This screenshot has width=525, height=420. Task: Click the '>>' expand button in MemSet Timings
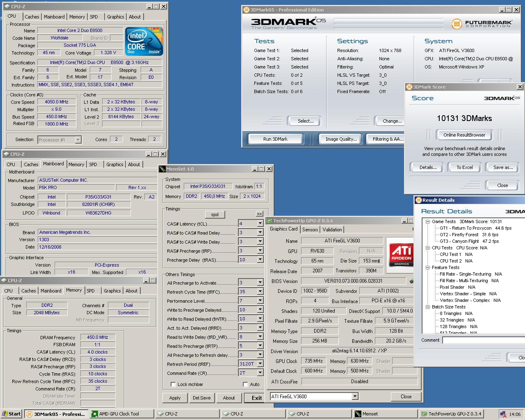click(259, 214)
